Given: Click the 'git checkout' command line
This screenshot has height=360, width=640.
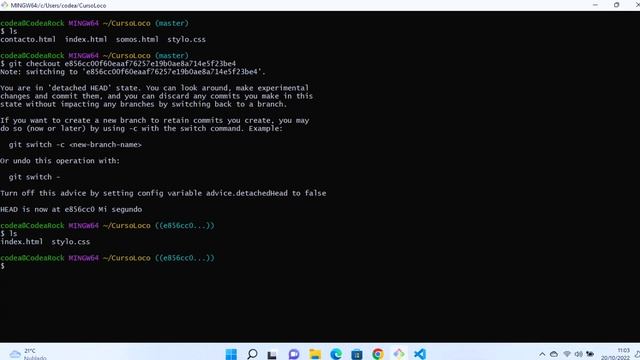Looking at the screenshot, I should point(118,64).
